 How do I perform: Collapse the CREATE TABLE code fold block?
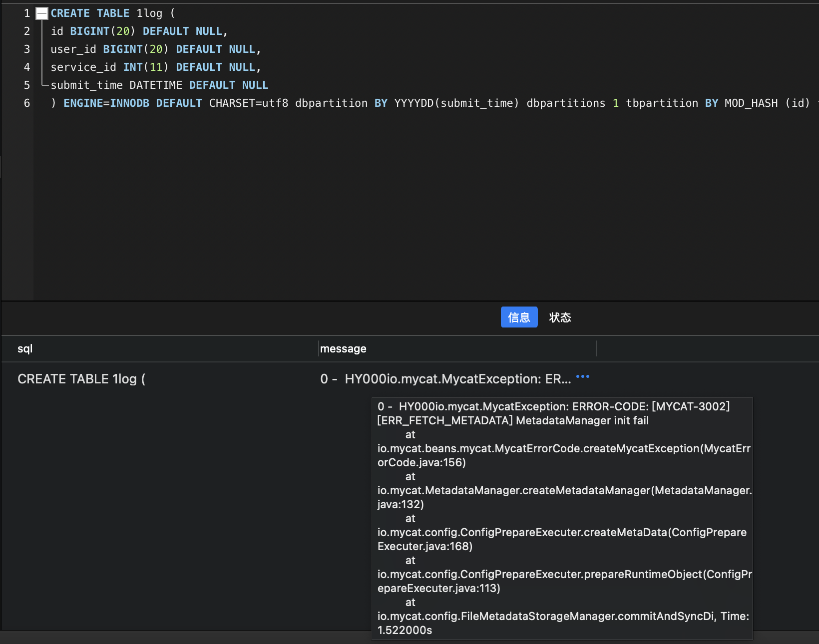pyautogui.click(x=41, y=13)
